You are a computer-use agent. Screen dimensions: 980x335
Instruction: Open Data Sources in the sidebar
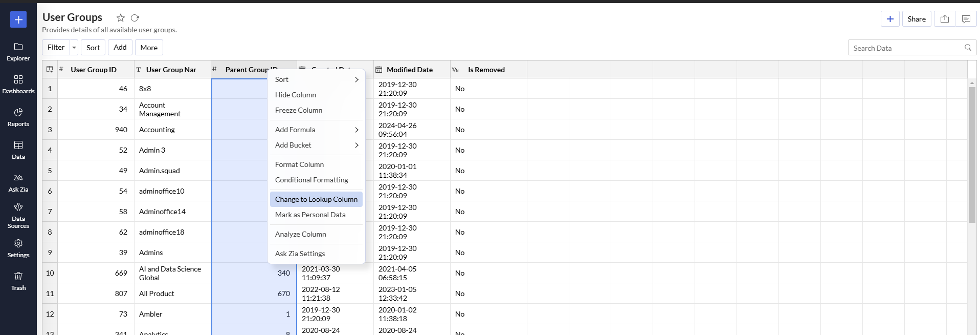18,215
